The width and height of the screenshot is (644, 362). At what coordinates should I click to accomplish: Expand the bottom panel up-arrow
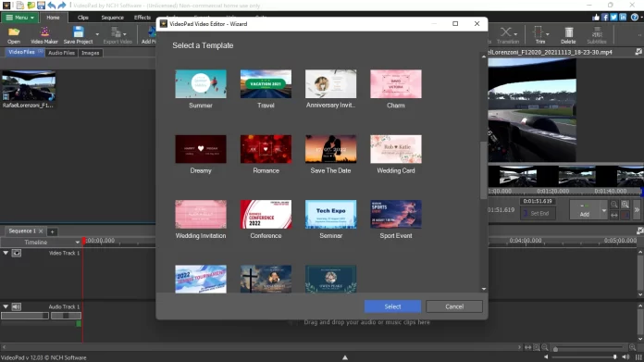(345, 357)
